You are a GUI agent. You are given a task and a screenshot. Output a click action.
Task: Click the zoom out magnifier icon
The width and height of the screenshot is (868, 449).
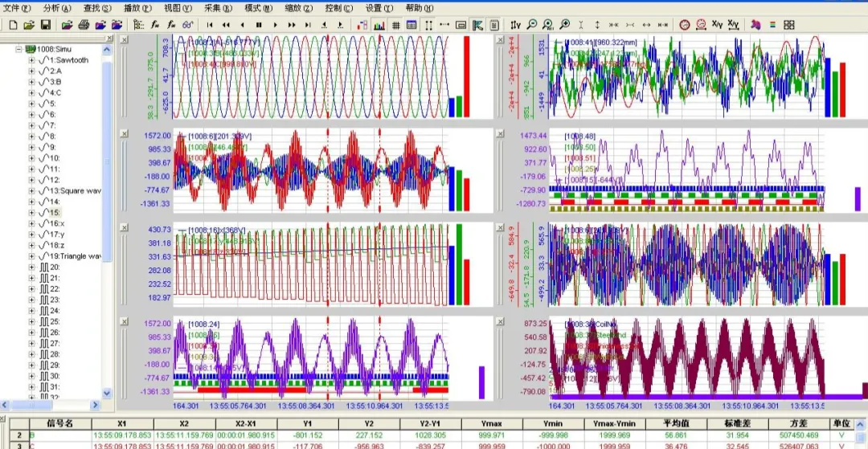(532, 25)
